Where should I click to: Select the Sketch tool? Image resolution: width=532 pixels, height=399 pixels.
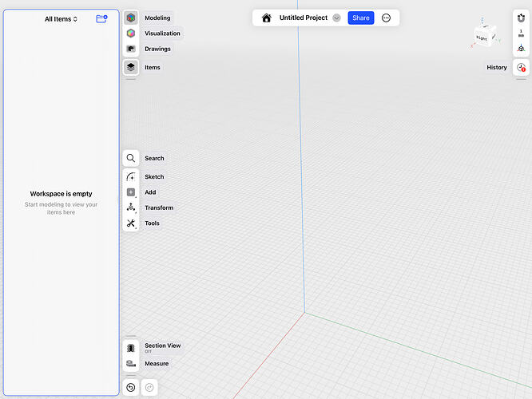pos(131,176)
